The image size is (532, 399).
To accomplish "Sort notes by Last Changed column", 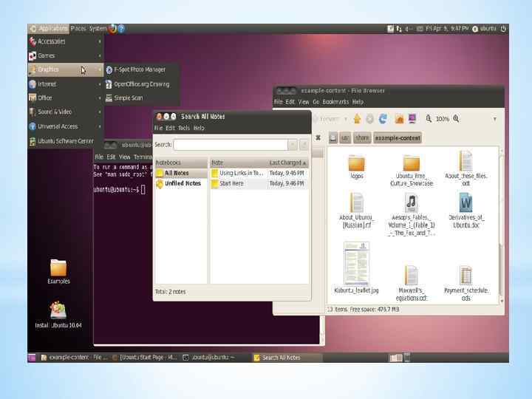I will click(287, 163).
